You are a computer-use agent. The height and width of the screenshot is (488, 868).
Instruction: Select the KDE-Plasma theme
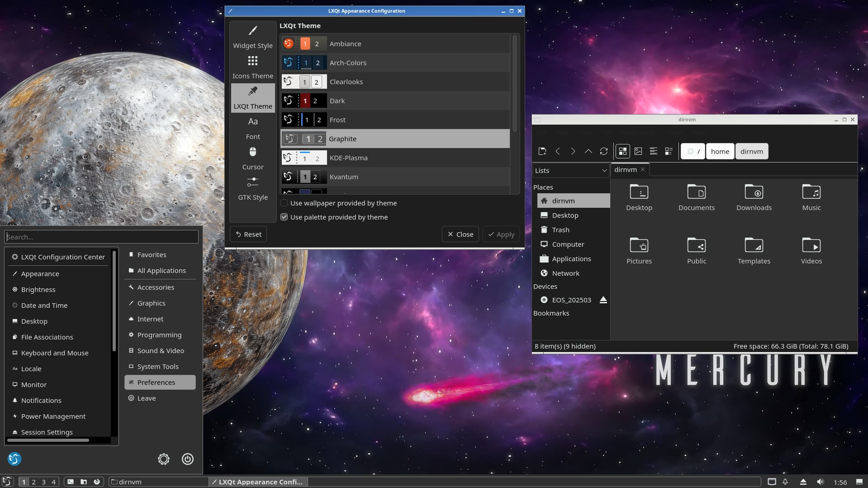[x=395, y=158]
